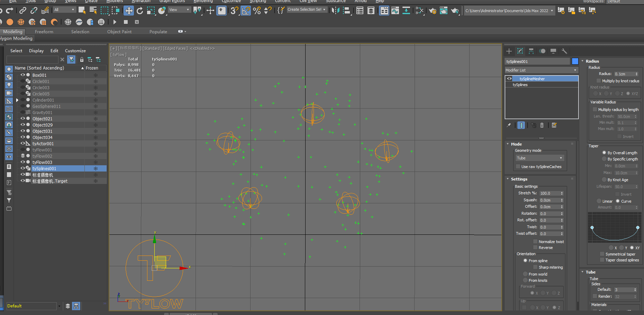The width and height of the screenshot is (644, 315).
Task: Select the Linear taper radio button
Action: [599, 201]
